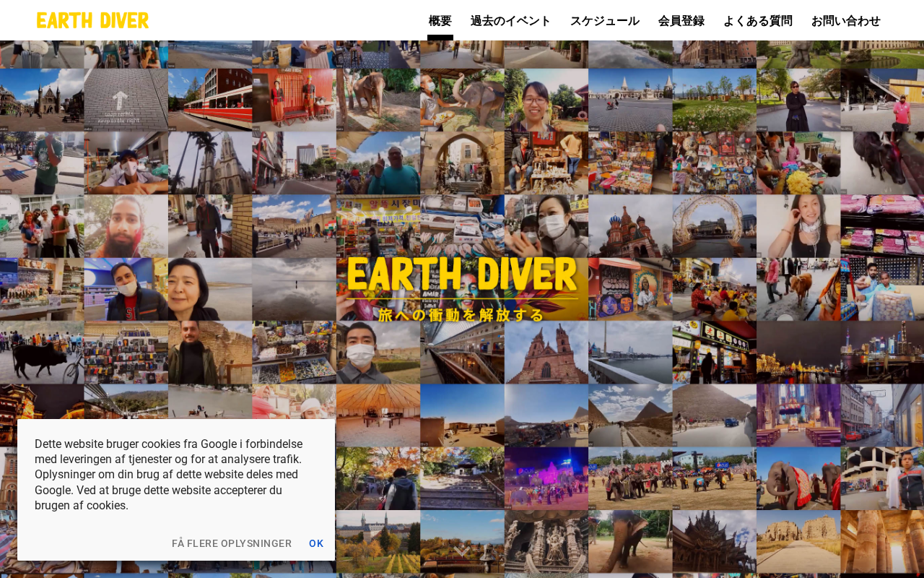
Task: Select the decorated elephant in red cloth
Action: tap(798, 478)
